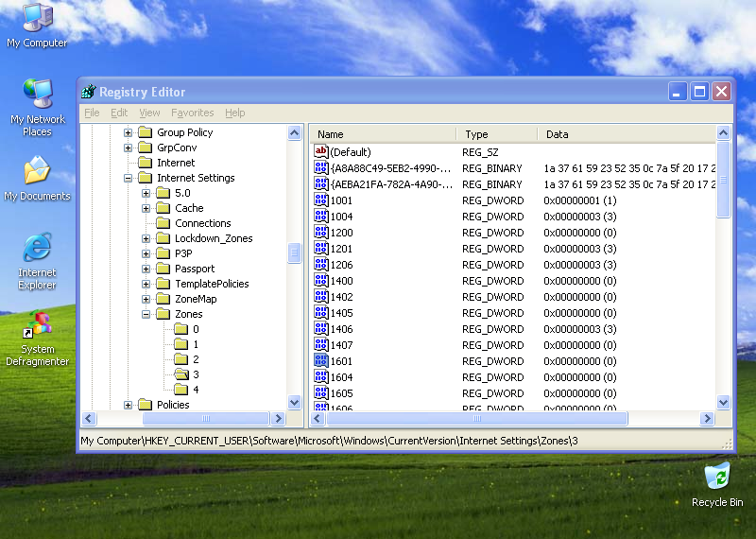Image resolution: width=756 pixels, height=539 pixels.
Task: Click the icon of value 1004
Action: click(x=320, y=216)
